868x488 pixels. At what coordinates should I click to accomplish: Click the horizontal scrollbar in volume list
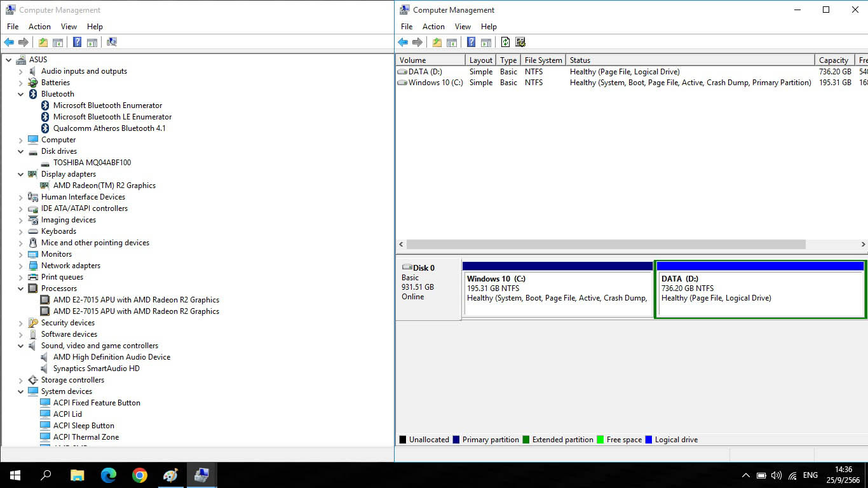pos(606,245)
